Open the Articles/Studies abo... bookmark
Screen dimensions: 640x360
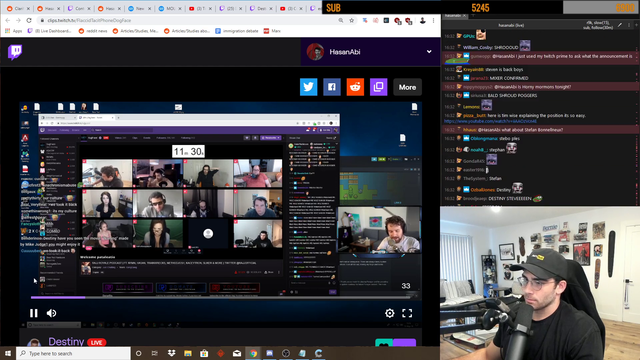187,31
